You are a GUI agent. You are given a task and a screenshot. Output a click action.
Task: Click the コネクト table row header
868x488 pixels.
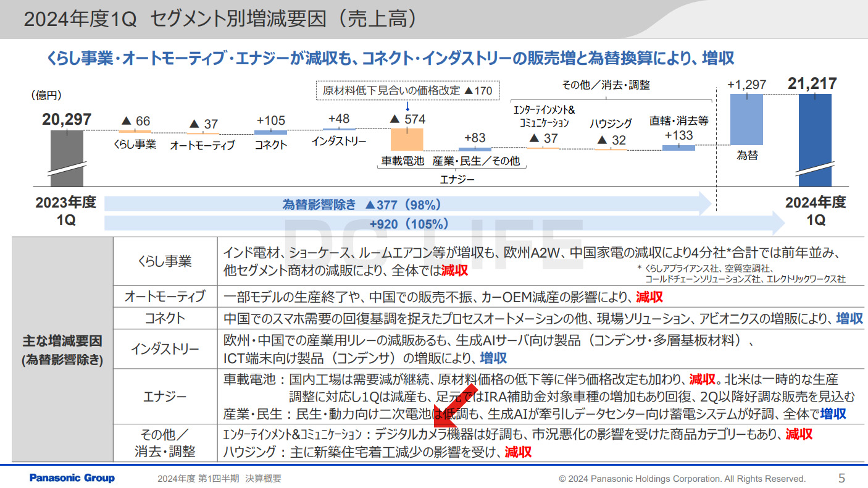click(165, 318)
